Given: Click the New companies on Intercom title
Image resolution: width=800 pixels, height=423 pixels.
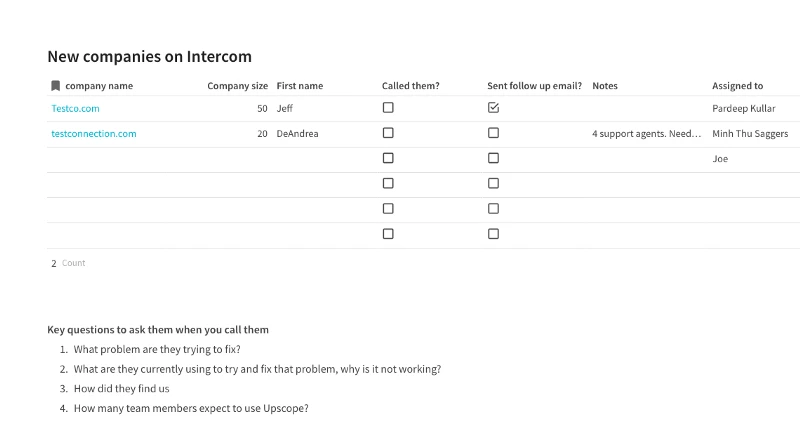Looking at the screenshot, I should click(149, 56).
